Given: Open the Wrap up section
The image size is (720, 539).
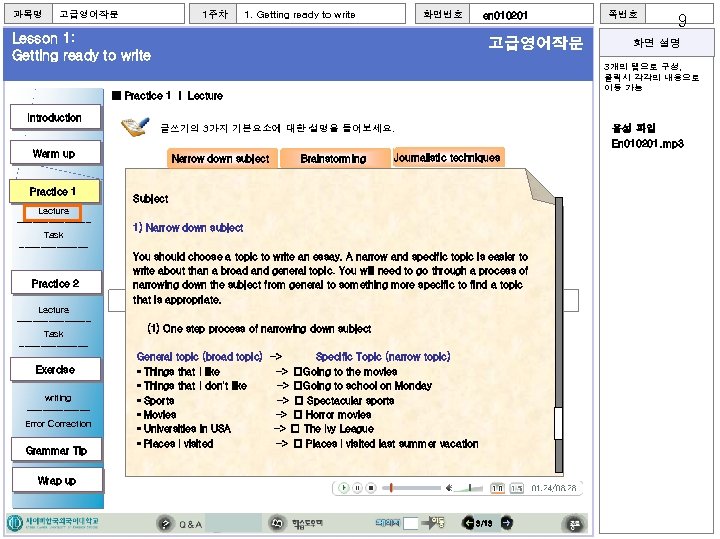Looking at the screenshot, I should 57,480.
